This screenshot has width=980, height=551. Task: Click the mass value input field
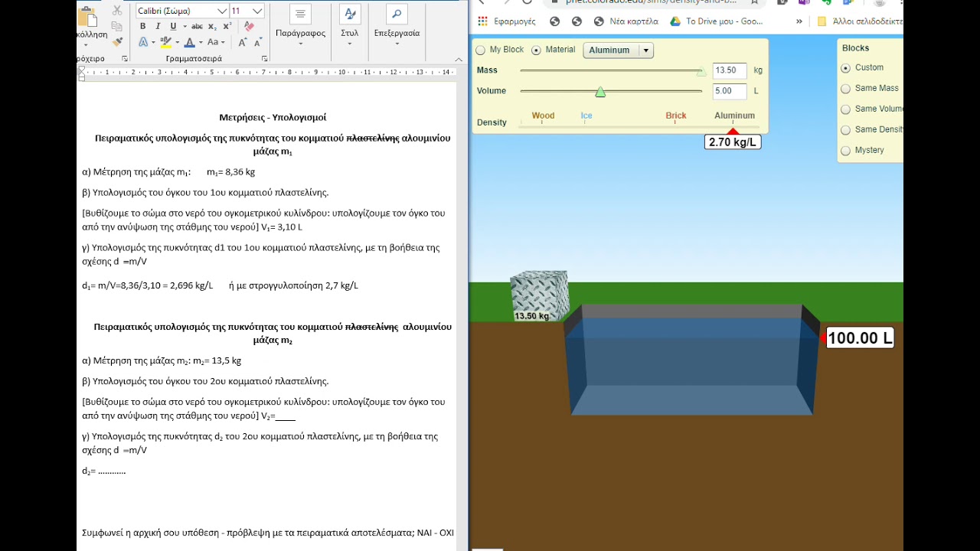pyautogui.click(x=730, y=70)
